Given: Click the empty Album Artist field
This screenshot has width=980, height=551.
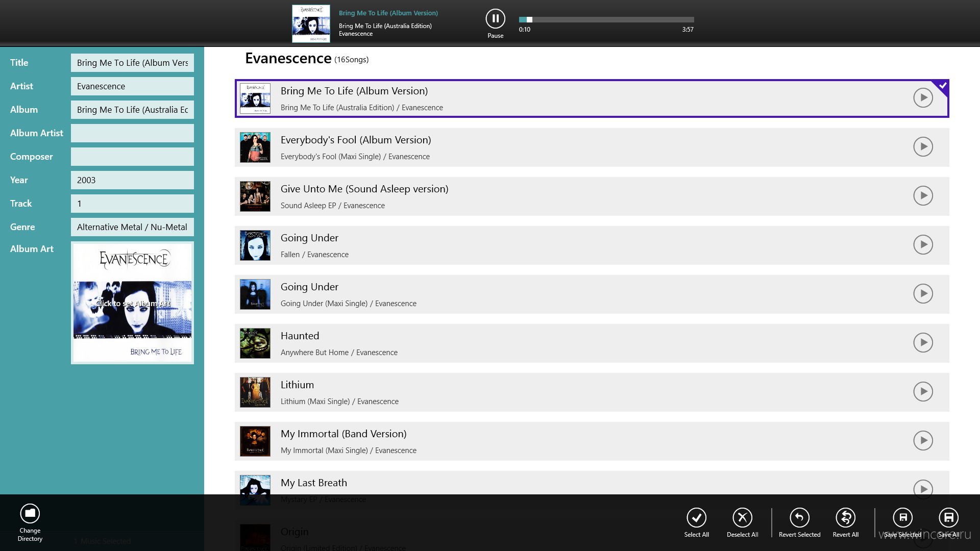Looking at the screenshot, I should tap(132, 133).
